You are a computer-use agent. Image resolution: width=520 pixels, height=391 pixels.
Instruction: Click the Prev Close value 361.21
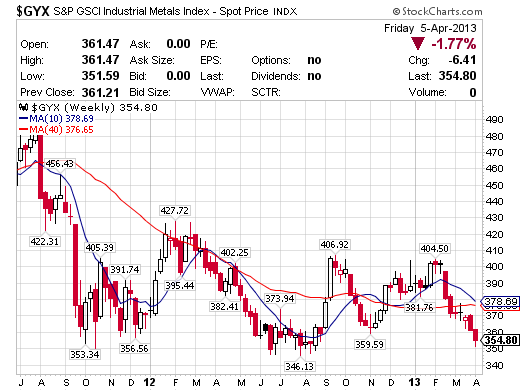(x=100, y=92)
